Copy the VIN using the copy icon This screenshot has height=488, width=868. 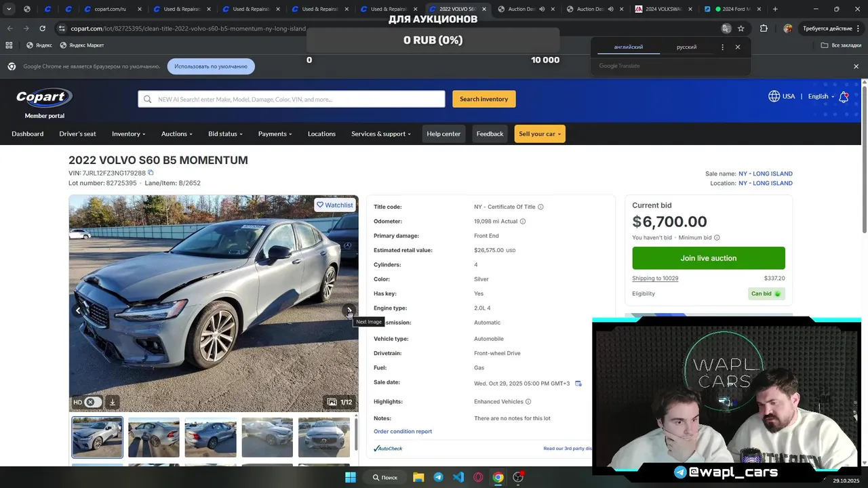[x=151, y=172]
